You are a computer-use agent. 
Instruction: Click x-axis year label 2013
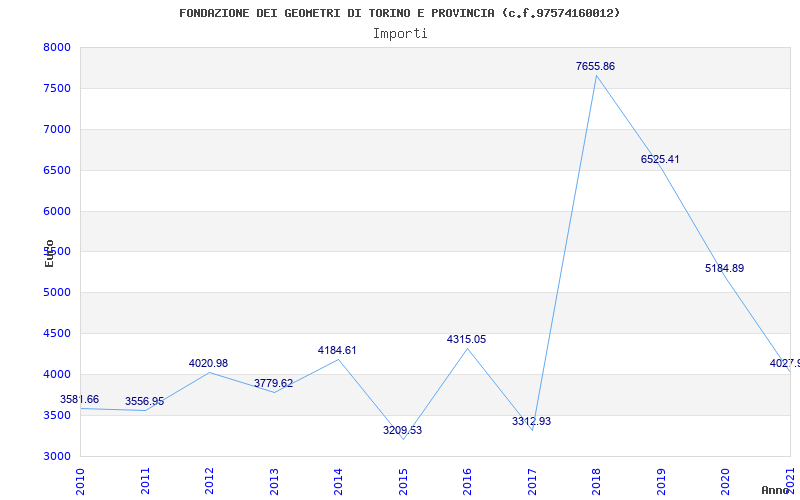(x=274, y=482)
